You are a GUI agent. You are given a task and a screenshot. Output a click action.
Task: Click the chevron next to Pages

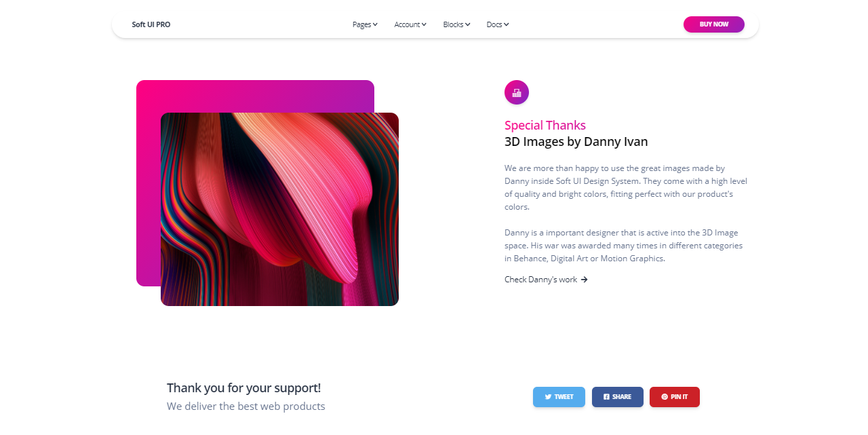pyautogui.click(x=375, y=24)
